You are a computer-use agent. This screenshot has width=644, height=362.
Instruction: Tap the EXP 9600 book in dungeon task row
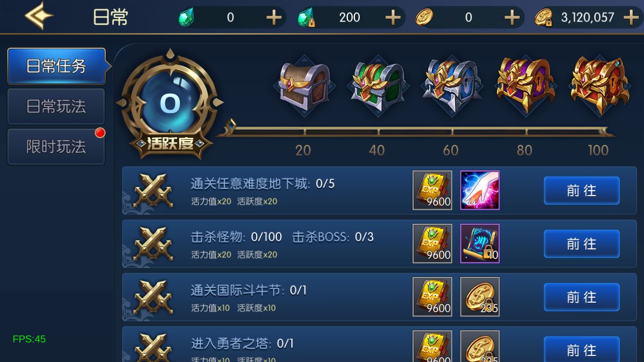pos(432,190)
